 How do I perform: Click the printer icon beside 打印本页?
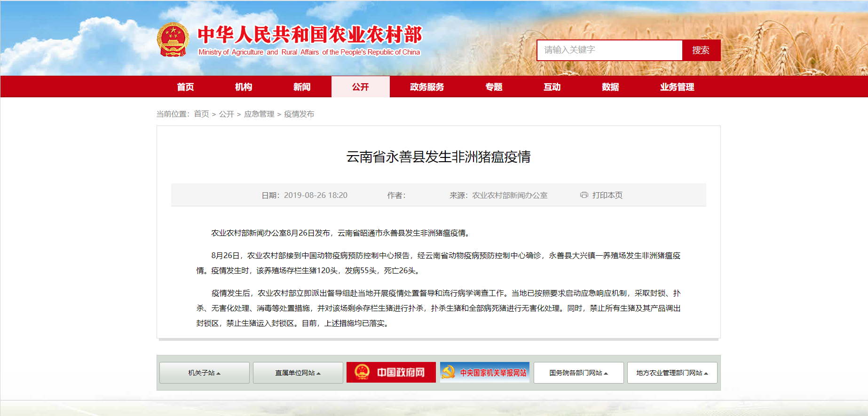coord(584,195)
